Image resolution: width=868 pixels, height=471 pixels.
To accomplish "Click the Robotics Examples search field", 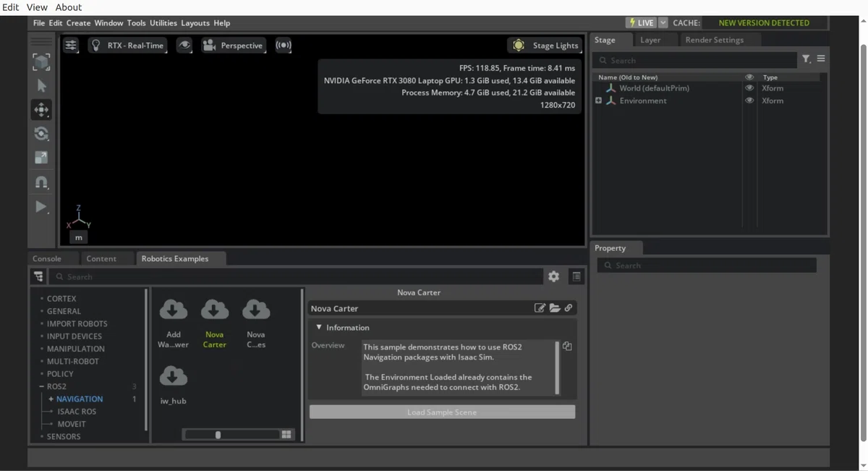I will pyautogui.click(x=296, y=276).
